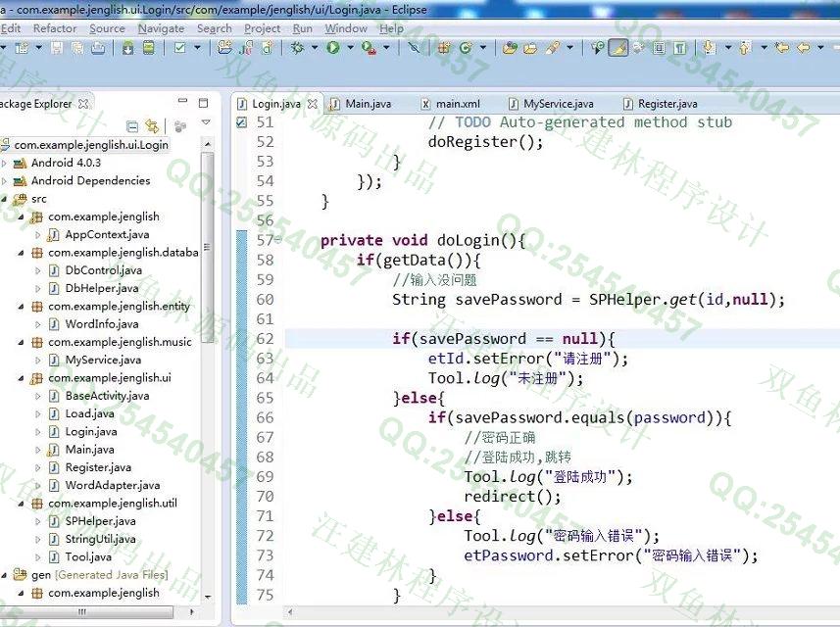Click the New Java Class icon
The width and height of the screenshot is (840, 627).
(x=465, y=48)
